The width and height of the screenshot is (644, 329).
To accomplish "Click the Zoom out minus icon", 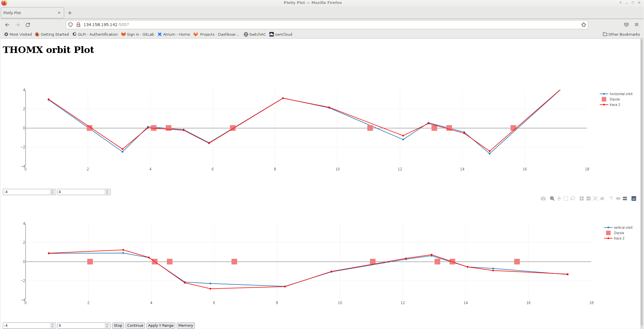I will (588, 198).
